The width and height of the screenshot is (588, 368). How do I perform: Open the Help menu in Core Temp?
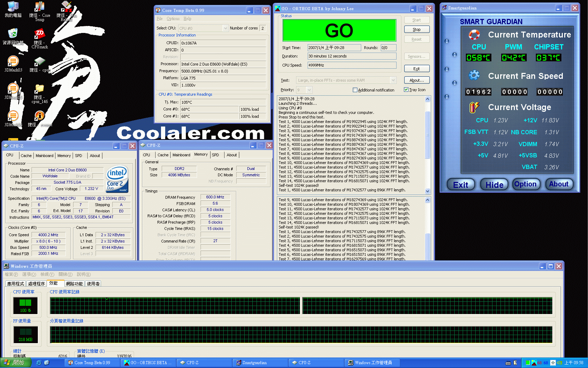(x=187, y=19)
